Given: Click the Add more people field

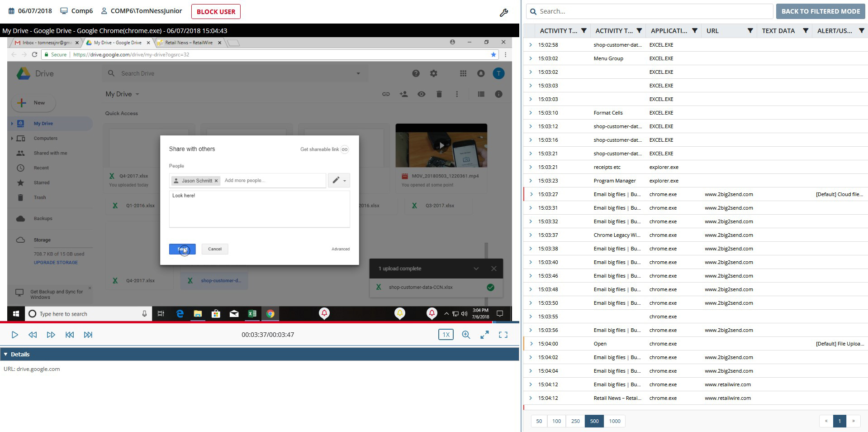Looking at the screenshot, I should (274, 180).
